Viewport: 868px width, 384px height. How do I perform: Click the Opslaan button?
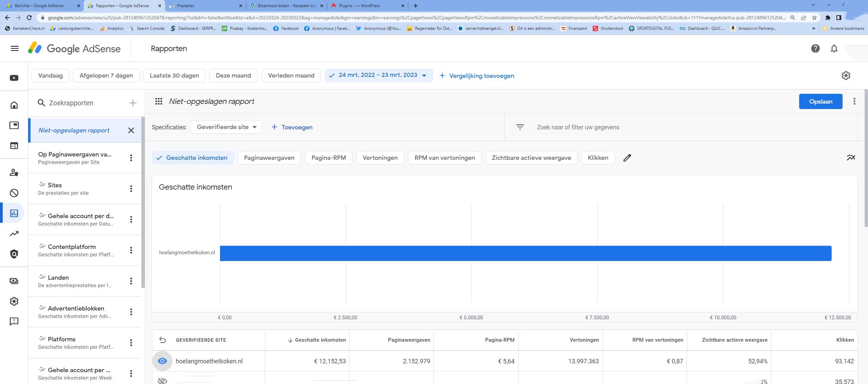tap(821, 101)
